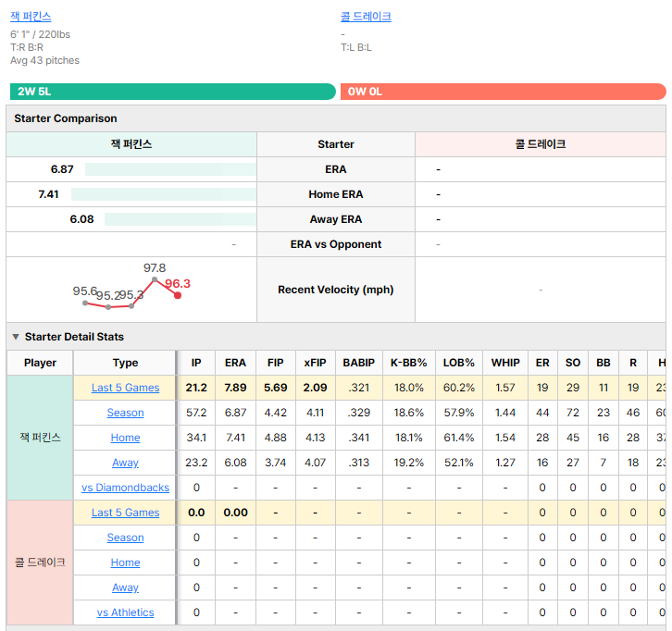This screenshot has height=631, width=672.
Task: Click the 잭 퍼킨스 comparison table header
Action: point(131,144)
